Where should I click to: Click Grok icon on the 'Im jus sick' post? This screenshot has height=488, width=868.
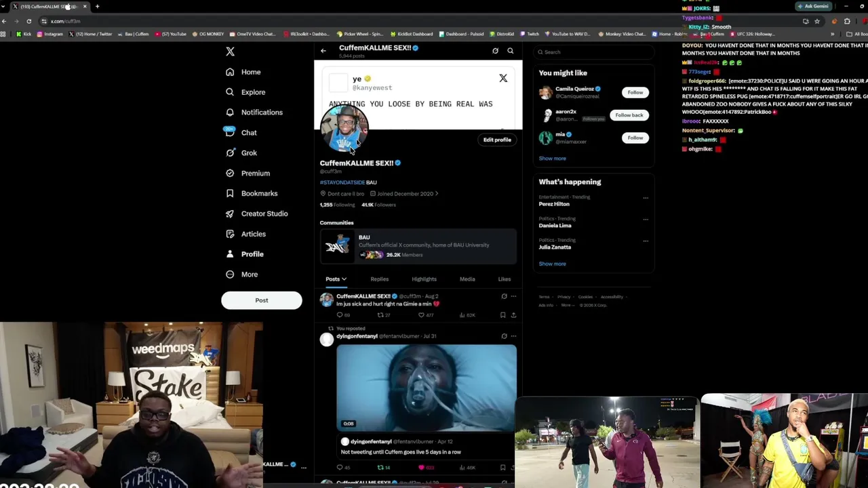[504, 296]
